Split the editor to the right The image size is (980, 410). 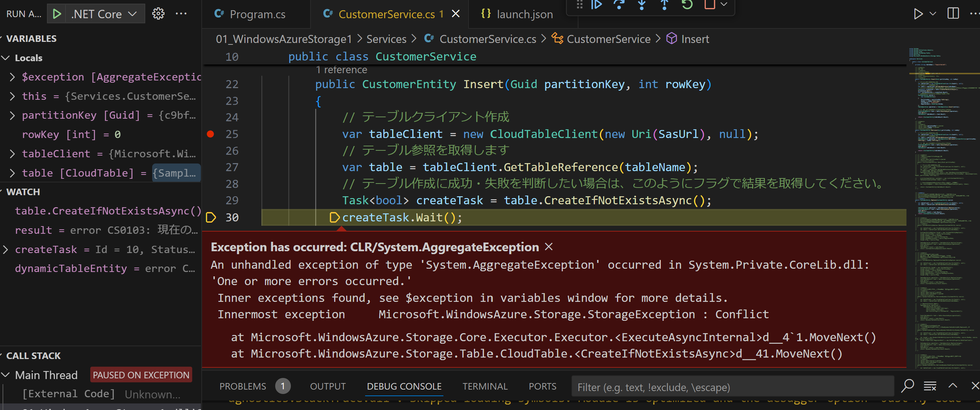pos(953,14)
